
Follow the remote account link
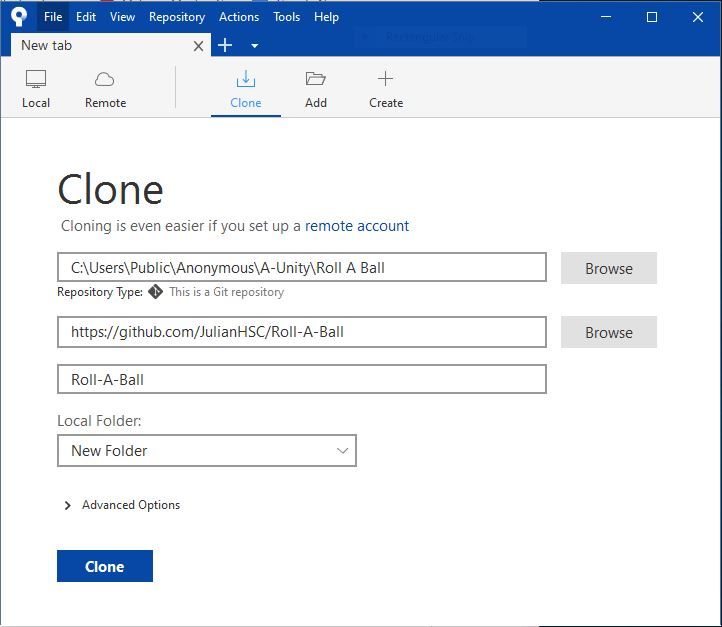click(x=357, y=226)
